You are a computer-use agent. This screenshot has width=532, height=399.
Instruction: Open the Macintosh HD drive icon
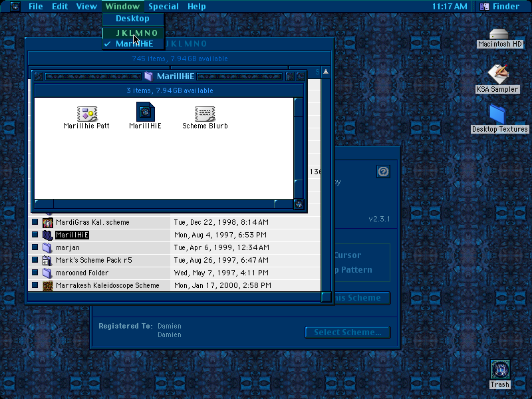[x=499, y=35]
